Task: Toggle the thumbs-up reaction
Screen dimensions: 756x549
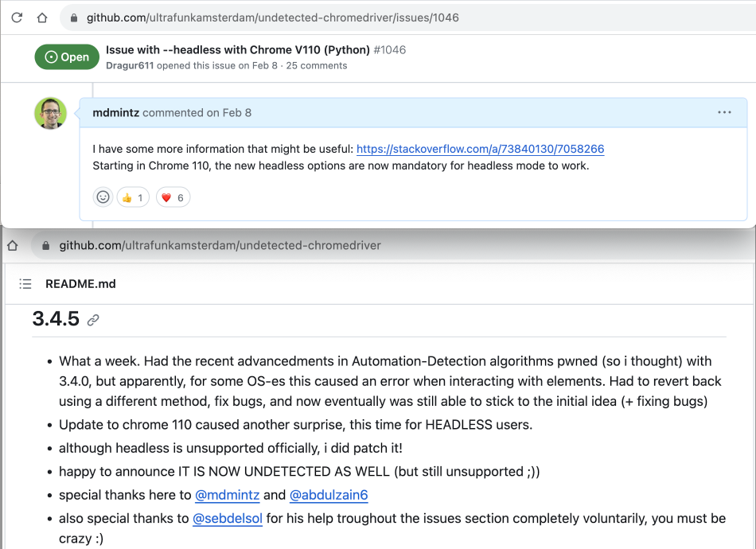Action: click(133, 197)
